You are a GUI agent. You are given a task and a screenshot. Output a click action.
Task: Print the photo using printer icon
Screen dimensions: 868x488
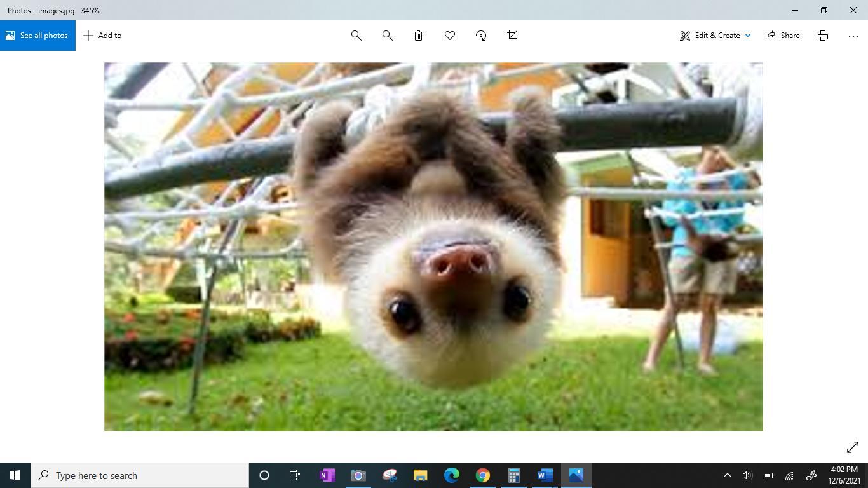pos(823,36)
